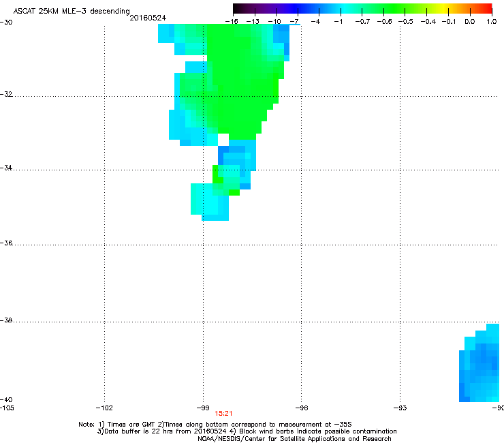Click the -36 latitude axis label
The width and height of the screenshot is (504, 443).
[x=6, y=243]
